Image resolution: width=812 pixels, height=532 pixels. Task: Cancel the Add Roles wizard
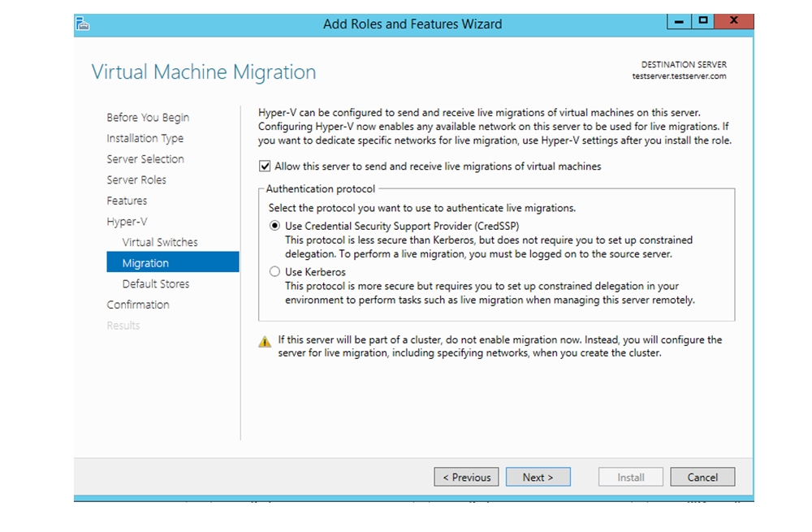click(x=702, y=477)
